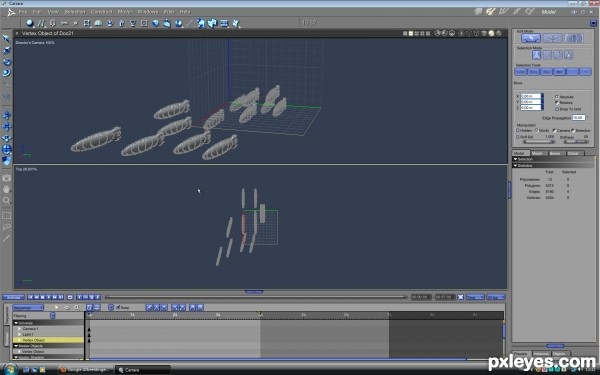Select Selection manipulator radio button
This screenshot has height=375, width=600.
click(x=573, y=130)
